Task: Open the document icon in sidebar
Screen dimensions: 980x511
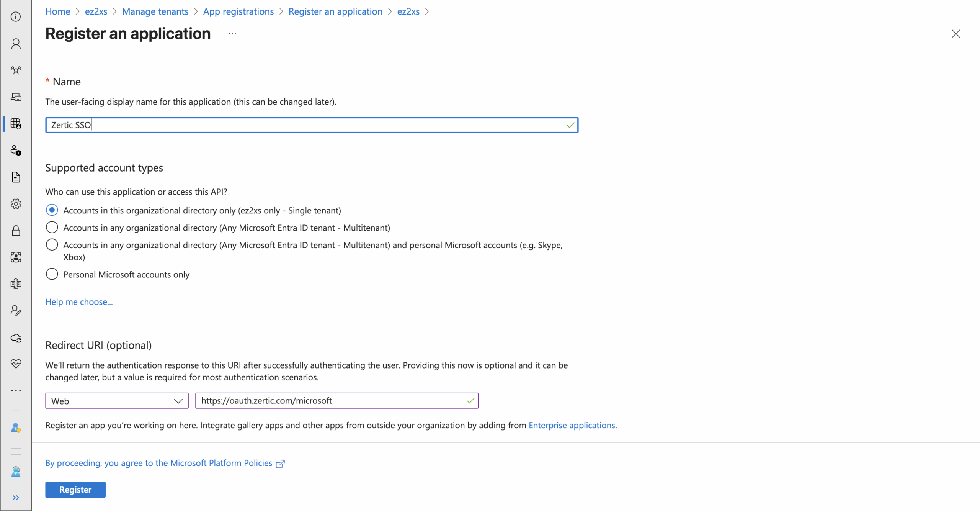Action: 16,177
